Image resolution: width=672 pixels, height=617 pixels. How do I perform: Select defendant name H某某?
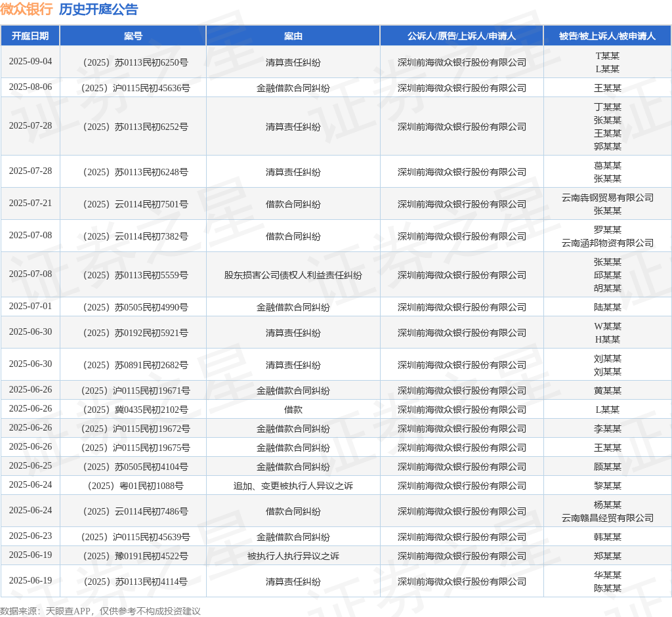[607, 339]
